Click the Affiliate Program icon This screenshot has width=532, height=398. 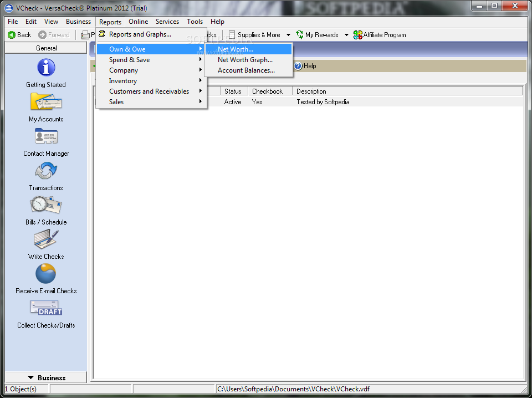357,34
